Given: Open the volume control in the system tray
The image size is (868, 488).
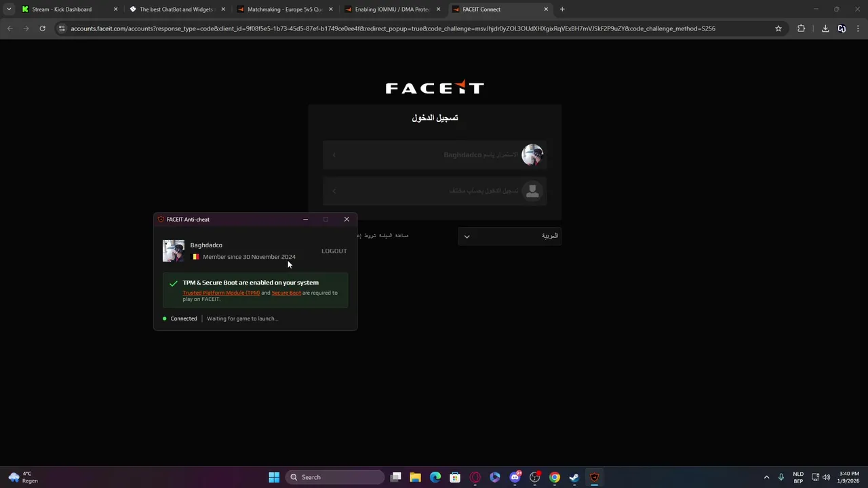Looking at the screenshot, I should tap(827, 477).
